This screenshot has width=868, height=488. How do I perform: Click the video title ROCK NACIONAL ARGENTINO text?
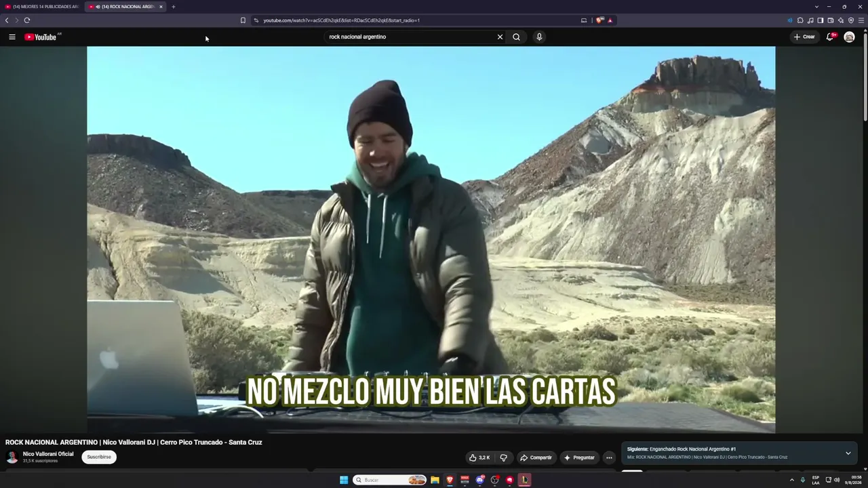[x=134, y=443]
